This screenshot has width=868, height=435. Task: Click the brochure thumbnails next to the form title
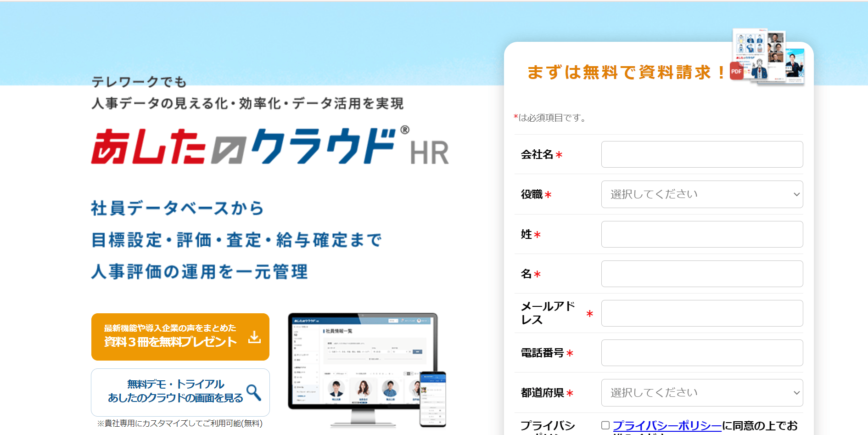tap(768, 56)
